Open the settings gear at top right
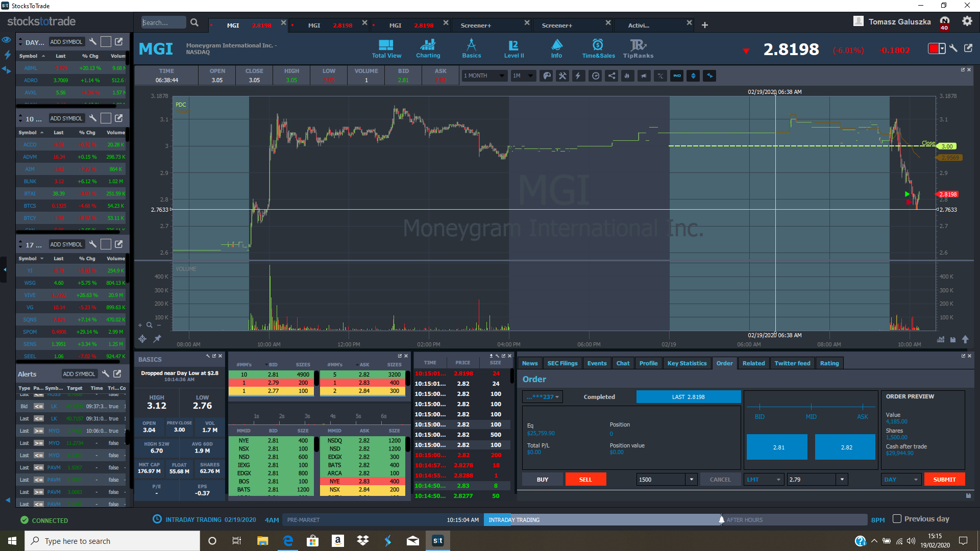This screenshot has width=980, height=551. (967, 21)
